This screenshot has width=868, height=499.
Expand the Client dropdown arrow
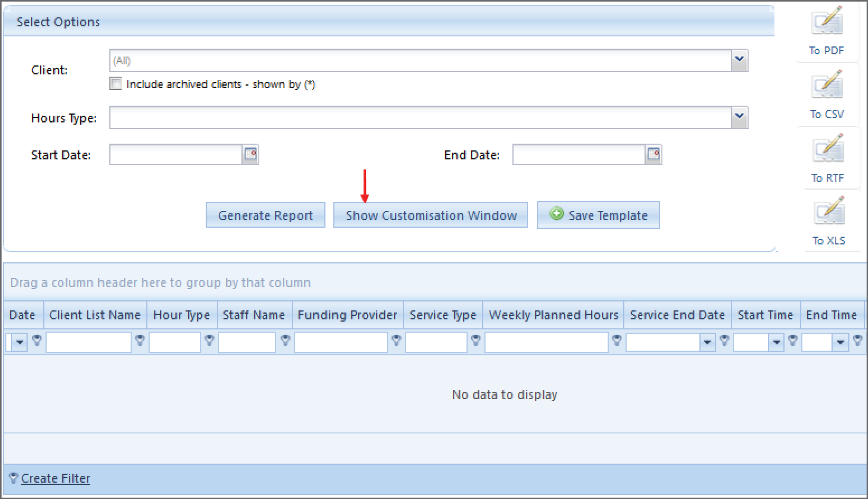coord(739,60)
